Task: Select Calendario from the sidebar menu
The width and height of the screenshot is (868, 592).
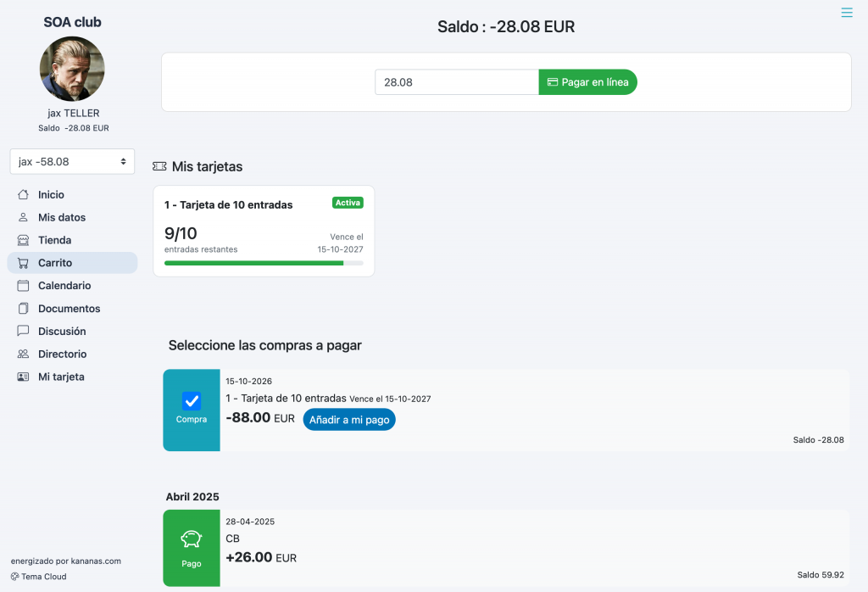Action: point(72,286)
